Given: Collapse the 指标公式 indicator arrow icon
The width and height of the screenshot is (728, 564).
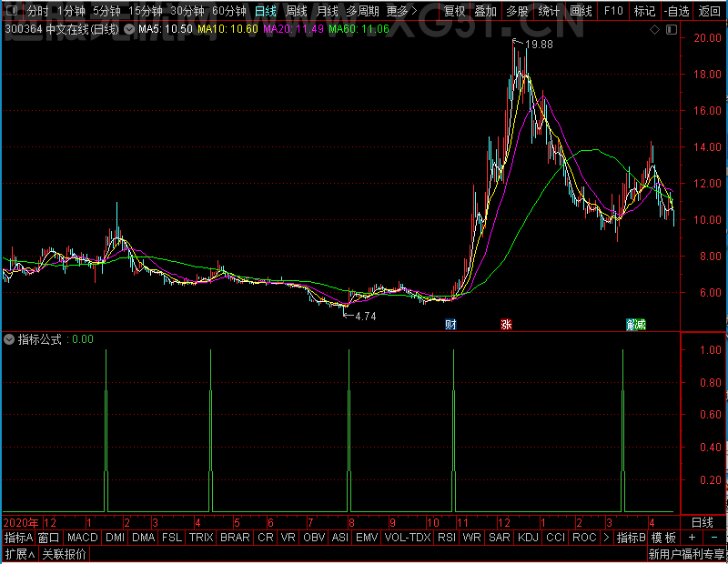Looking at the screenshot, I should pyautogui.click(x=9, y=339).
